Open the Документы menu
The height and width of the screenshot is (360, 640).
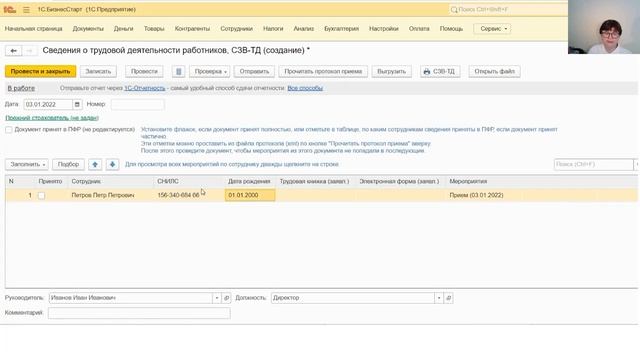click(x=88, y=29)
